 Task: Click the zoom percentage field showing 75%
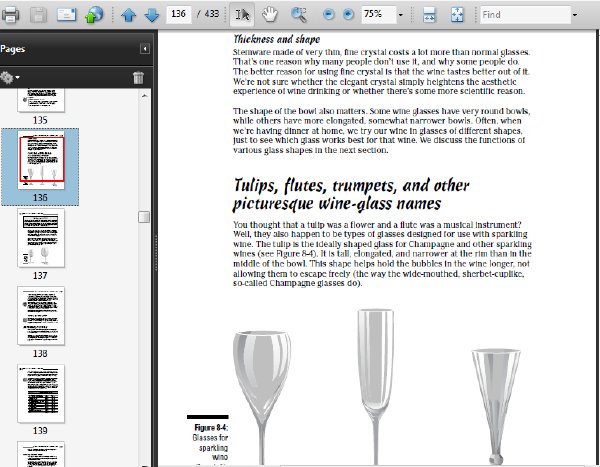(x=378, y=14)
